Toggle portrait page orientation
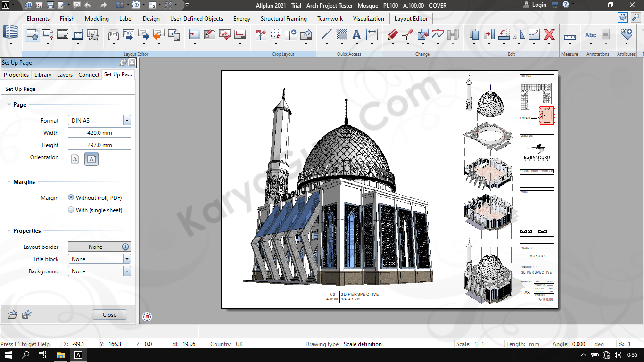 (75, 159)
